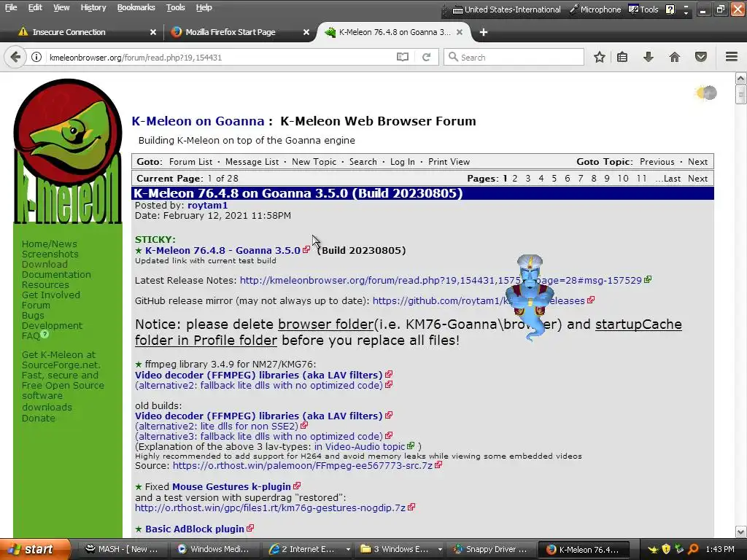Click the magnifier search tray icon
The height and width of the screenshot is (560, 747).
pyautogui.click(x=693, y=549)
